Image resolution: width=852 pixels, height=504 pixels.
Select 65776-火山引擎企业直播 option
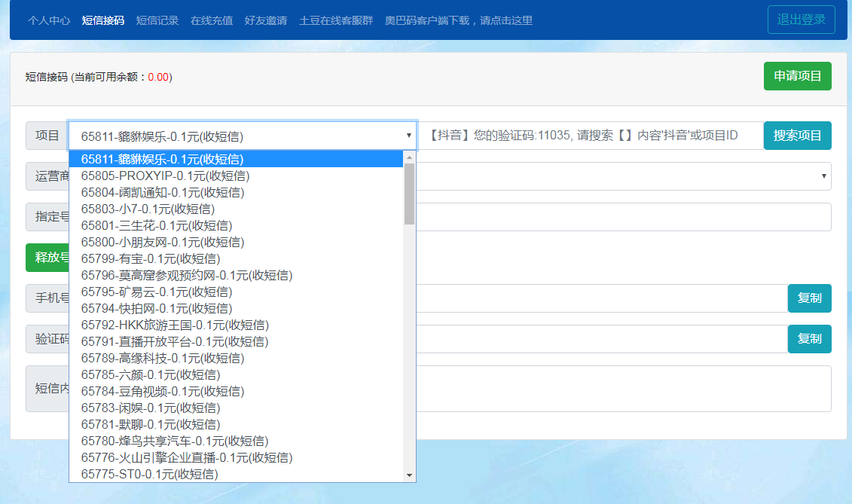point(186,457)
